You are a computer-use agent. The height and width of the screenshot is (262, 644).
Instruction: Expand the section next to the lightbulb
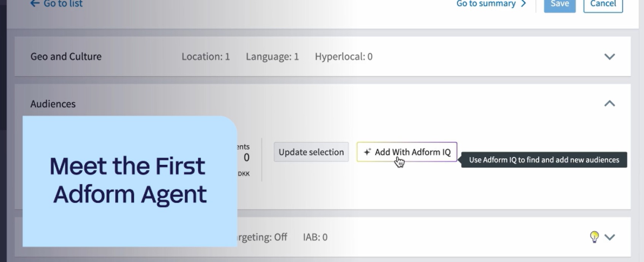point(610,237)
